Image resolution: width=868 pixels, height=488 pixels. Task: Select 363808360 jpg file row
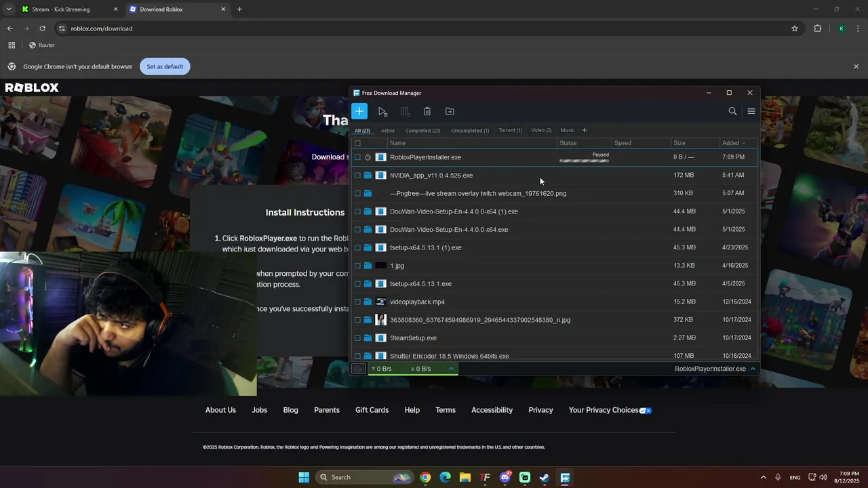[x=555, y=320]
